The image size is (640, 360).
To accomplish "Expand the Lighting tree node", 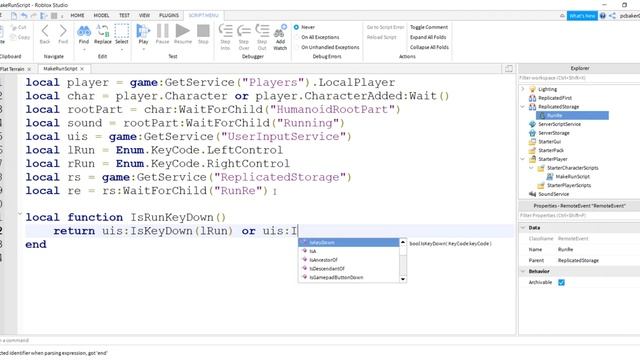I will pos(523,89).
